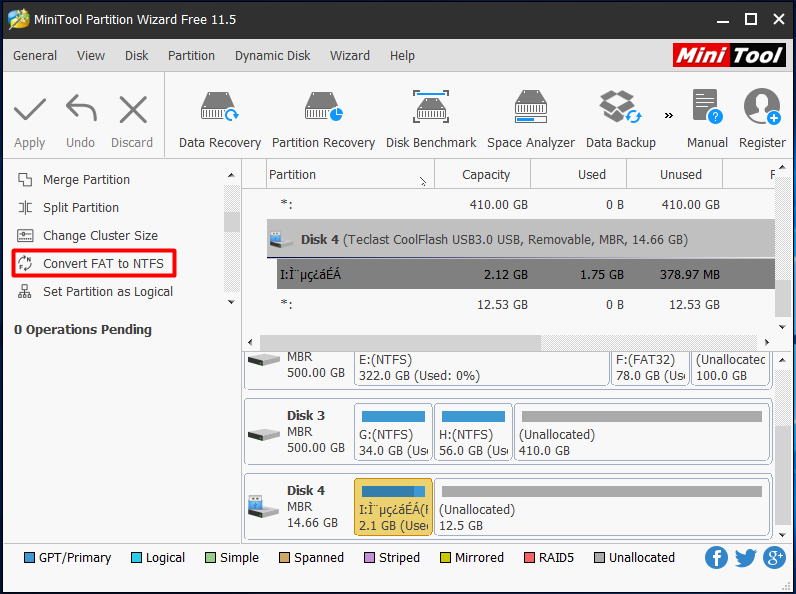The width and height of the screenshot is (796, 594).
Task: Sort by the Used column header
Action: coord(579,175)
